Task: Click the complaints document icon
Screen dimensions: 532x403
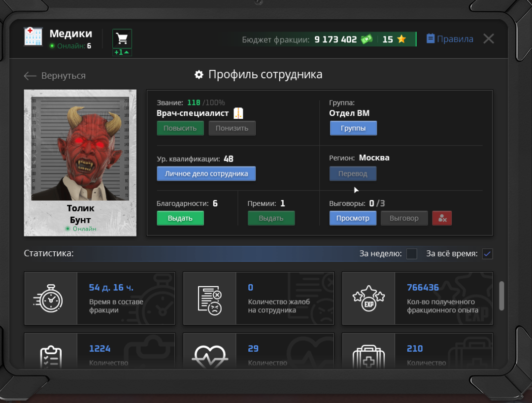Action: [210, 298]
